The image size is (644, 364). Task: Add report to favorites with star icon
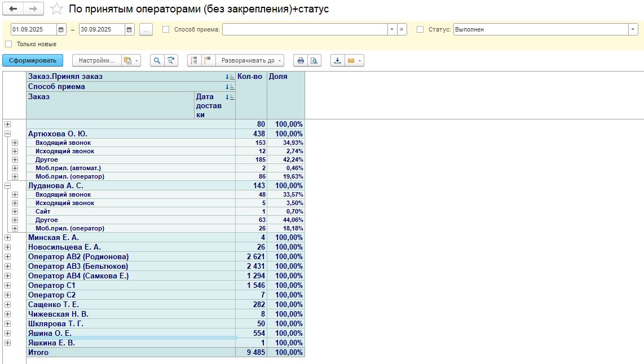(56, 9)
